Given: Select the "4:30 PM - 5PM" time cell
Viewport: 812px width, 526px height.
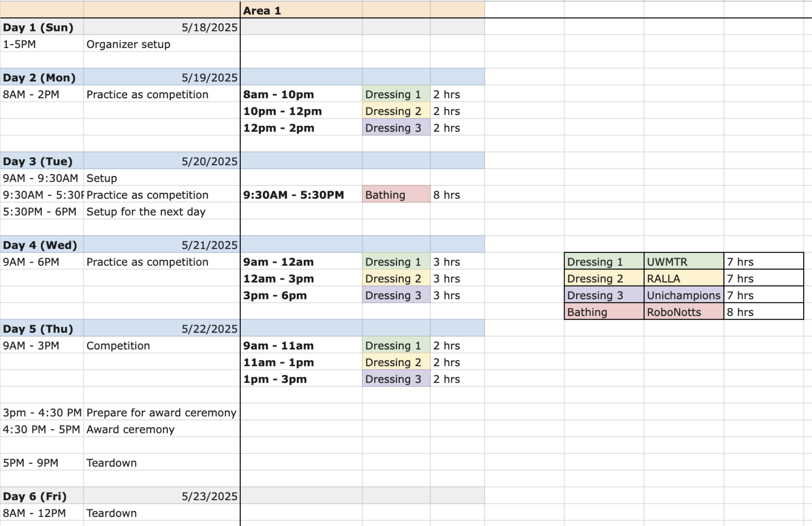Looking at the screenshot, I should pyautogui.click(x=41, y=430).
